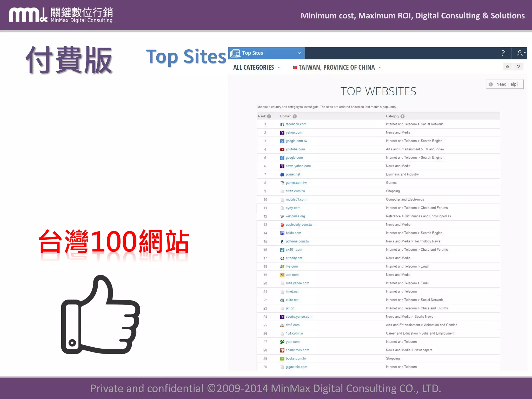Image resolution: width=532 pixels, height=399 pixels.
Task: Select ruten.com.tw in the list
Action: point(295,191)
